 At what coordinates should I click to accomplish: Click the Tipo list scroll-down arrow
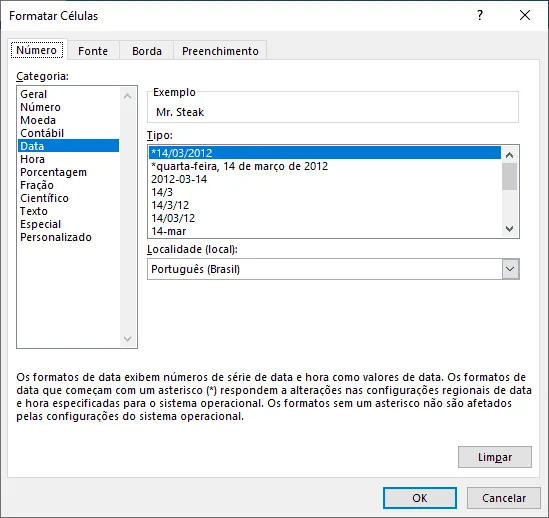509,229
